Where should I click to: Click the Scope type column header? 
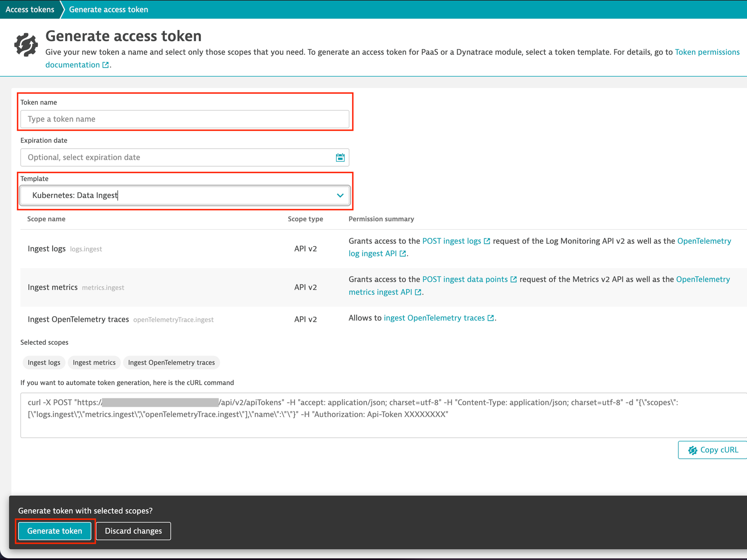click(x=305, y=219)
